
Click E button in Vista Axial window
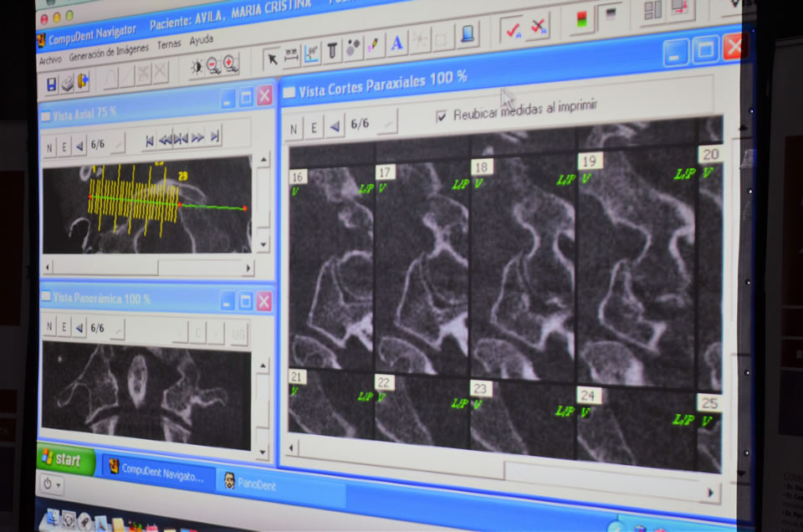[64, 147]
